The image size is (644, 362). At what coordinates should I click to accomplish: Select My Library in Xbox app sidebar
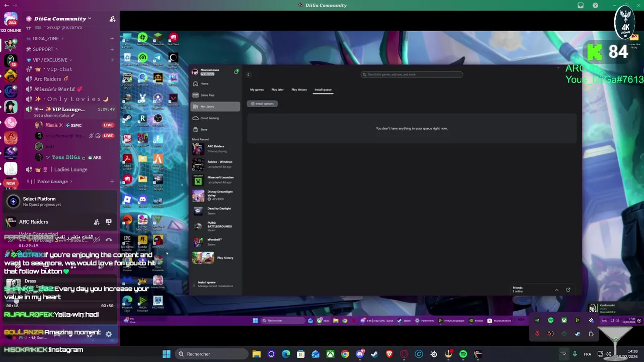point(215,107)
